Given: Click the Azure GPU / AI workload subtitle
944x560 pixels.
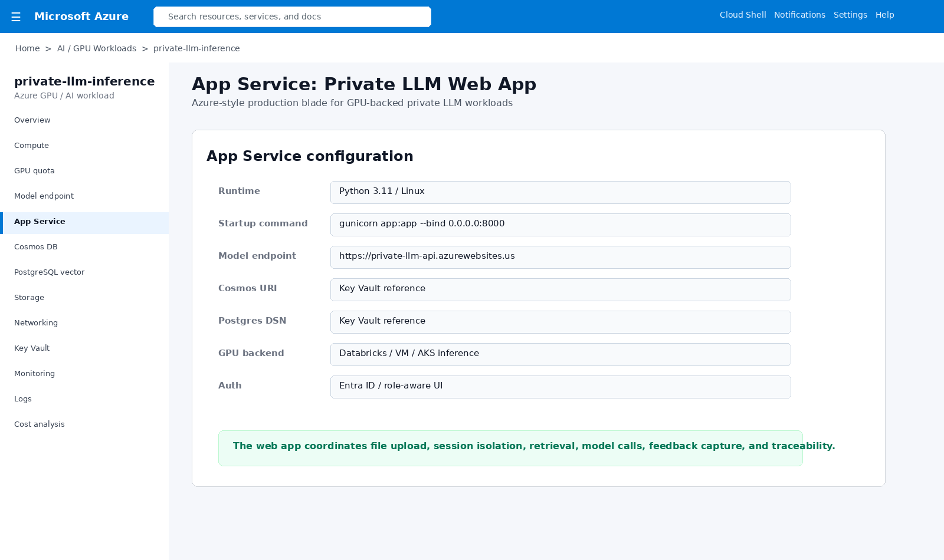Looking at the screenshot, I should coord(64,95).
